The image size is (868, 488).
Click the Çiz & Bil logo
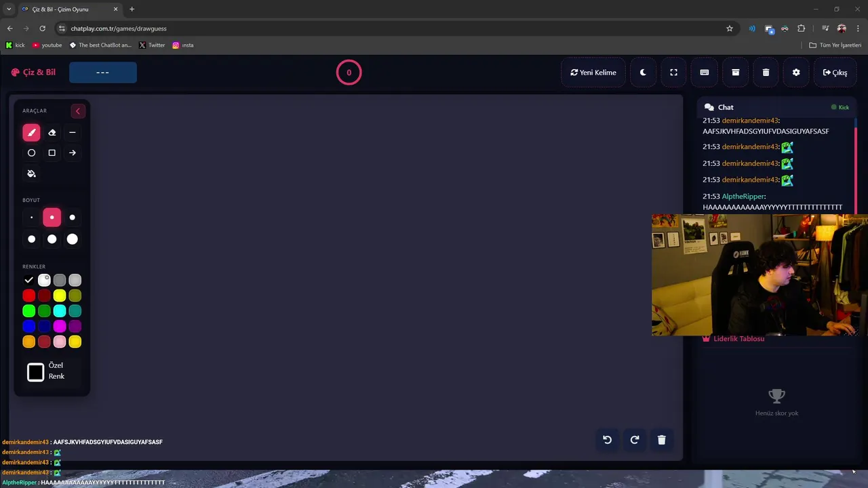point(33,73)
